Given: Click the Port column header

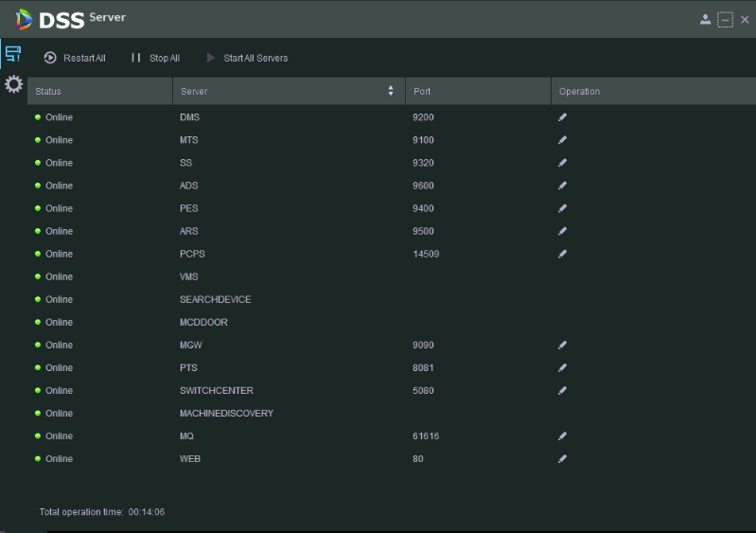Looking at the screenshot, I should [422, 92].
